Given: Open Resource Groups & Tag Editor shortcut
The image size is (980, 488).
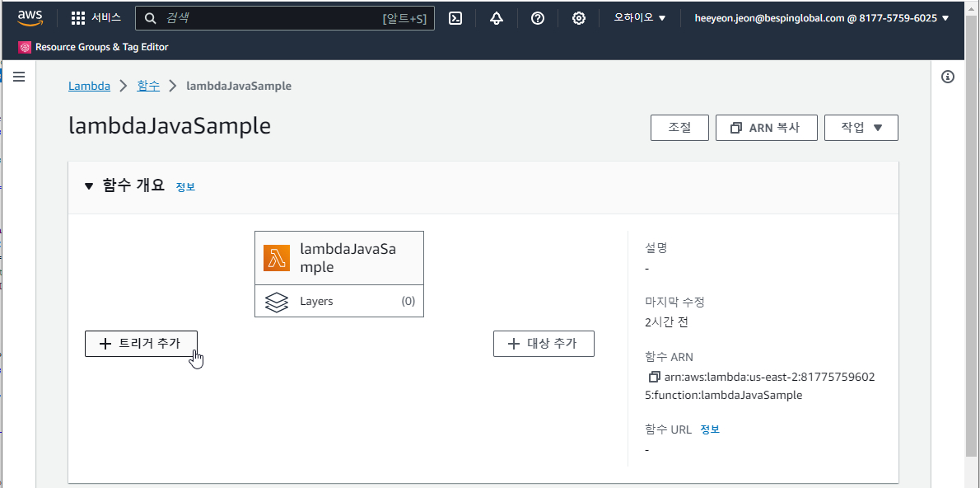Looking at the screenshot, I should [94, 47].
